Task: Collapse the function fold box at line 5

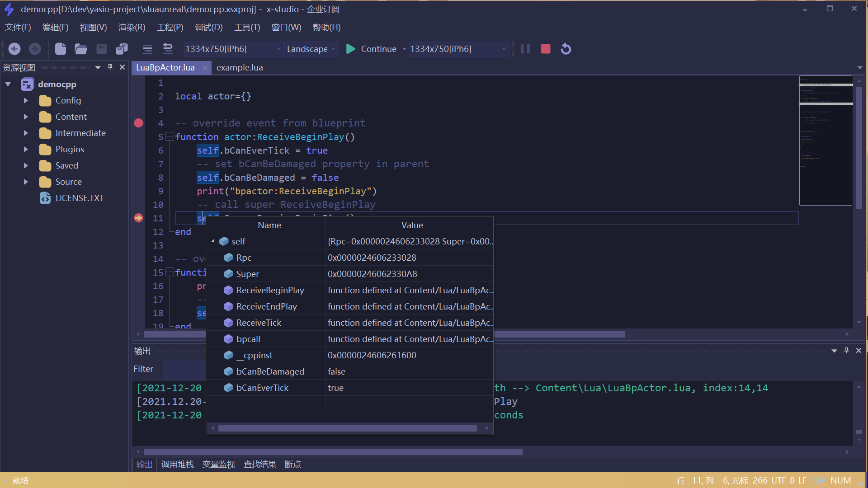Action: click(170, 136)
